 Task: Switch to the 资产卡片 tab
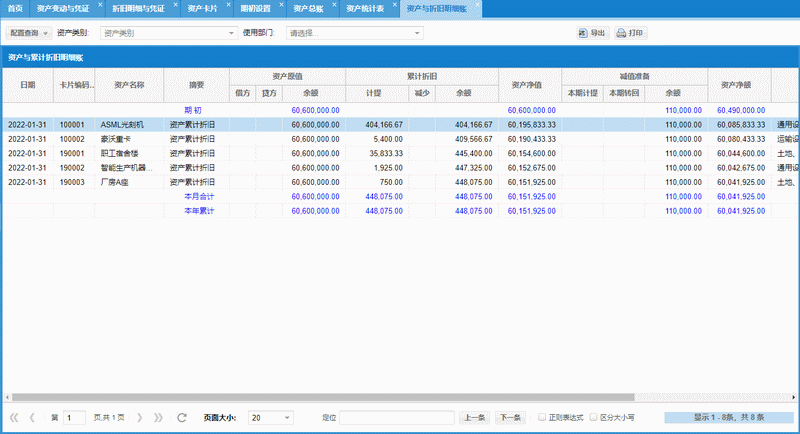(202, 9)
